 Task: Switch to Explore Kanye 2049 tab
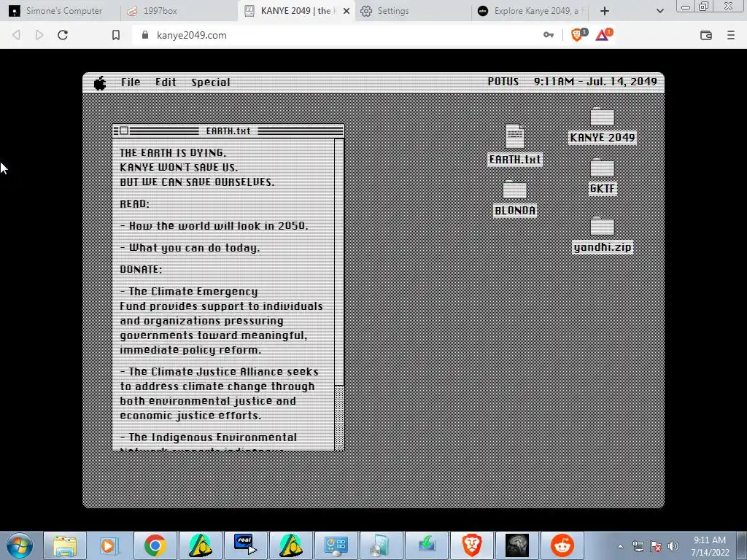[531, 10]
